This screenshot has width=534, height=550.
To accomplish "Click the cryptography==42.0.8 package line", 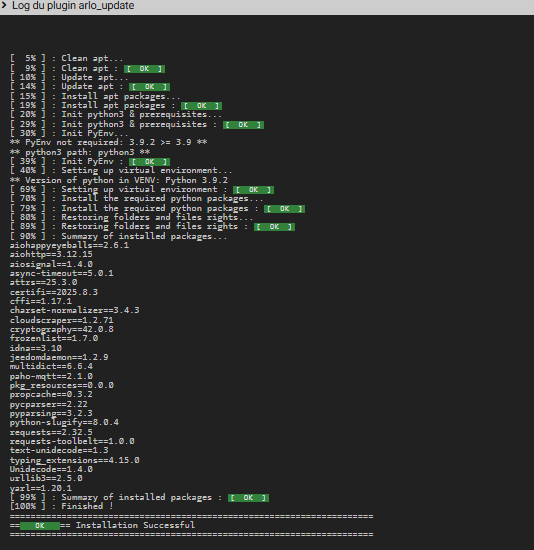I will 62,329.
